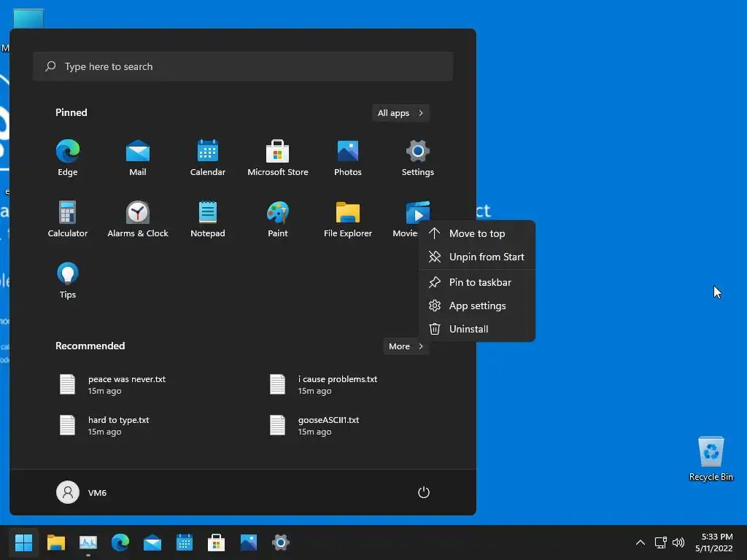Image resolution: width=747 pixels, height=560 pixels.
Task: Open Edge from pinned apps
Action: coord(68,158)
